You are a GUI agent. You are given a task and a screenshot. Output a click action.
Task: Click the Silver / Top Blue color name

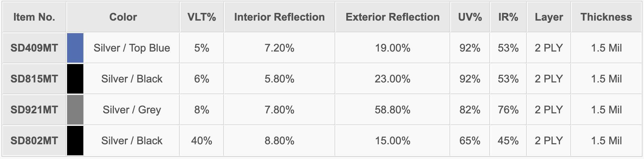[132, 48]
